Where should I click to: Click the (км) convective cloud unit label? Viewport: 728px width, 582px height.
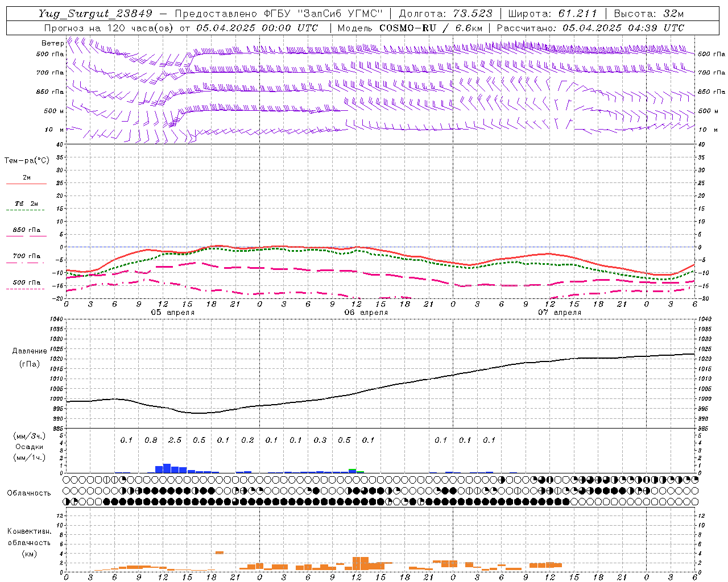pos(30,554)
